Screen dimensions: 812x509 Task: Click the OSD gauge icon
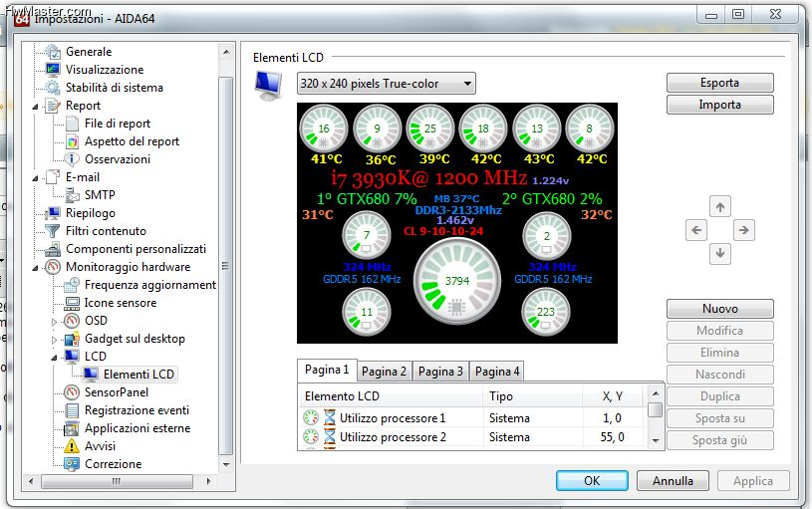pyautogui.click(x=72, y=321)
